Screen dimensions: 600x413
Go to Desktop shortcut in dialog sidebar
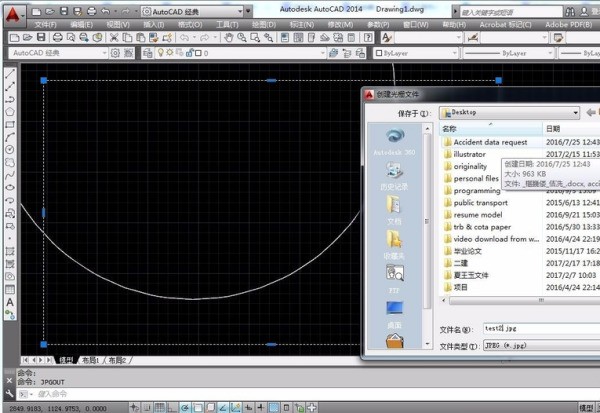click(394, 310)
